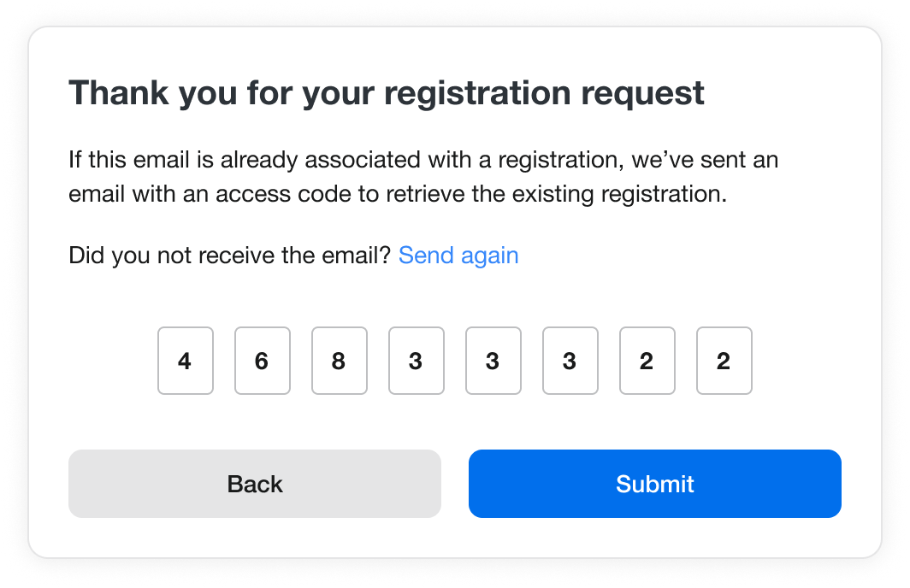This screenshot has height=588, width=910.
Task: Go back using the gray Back button
Action: (255, 484)
